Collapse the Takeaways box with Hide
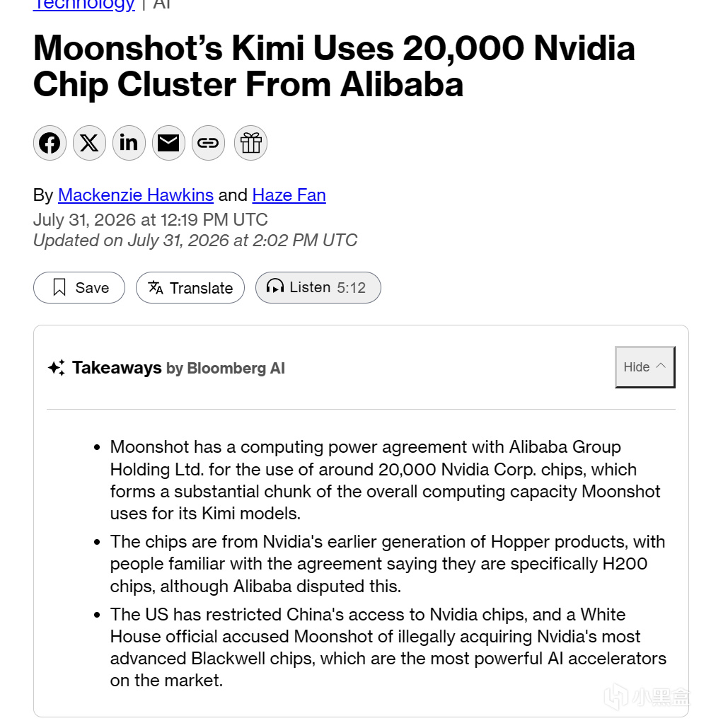Image resolution: width=711 pixels, height=728 pixels. (644, 366)
